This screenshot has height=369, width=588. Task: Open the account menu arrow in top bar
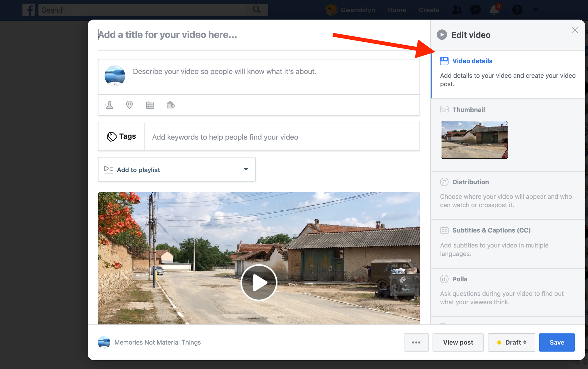click(536, 10)
